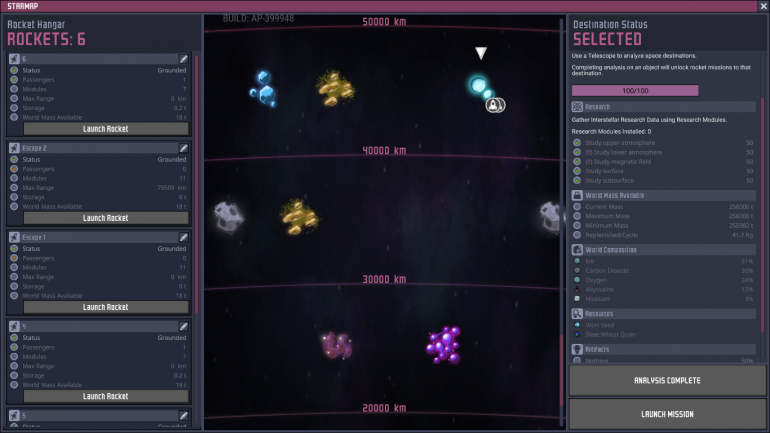The image size is (770, 433).
Task: Select the partially visible gray asteroid on right
Action: coord(550,216)
